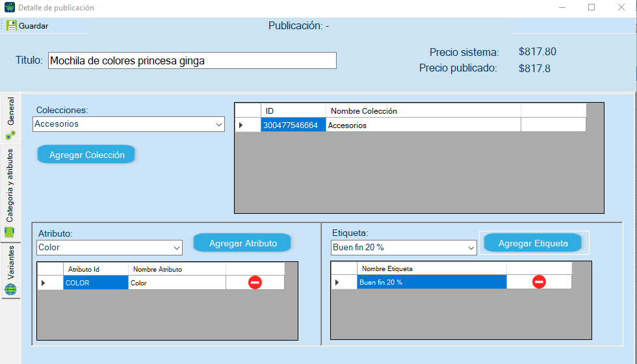Screen dimensions: 637x364
Task: Click the Agregar Colección button
Action: click(86, 155)
